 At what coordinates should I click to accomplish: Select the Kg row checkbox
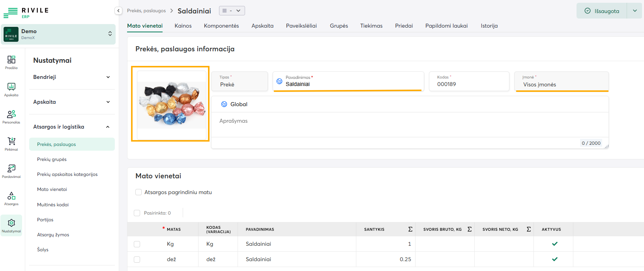pos(137,244)
